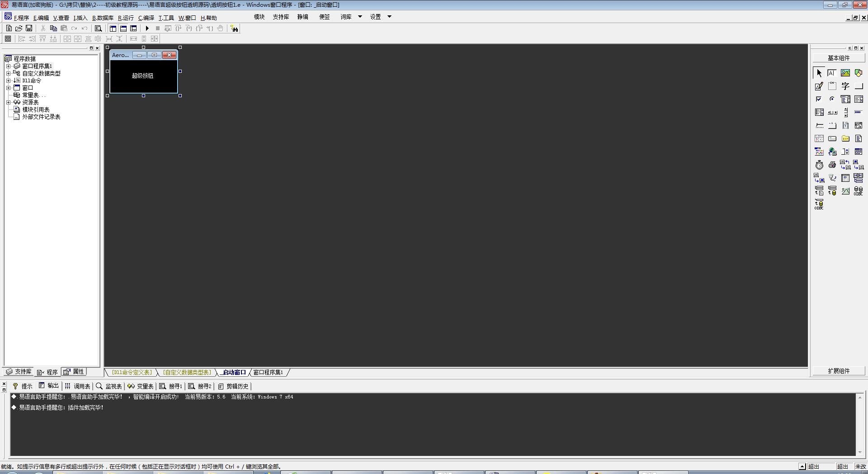Select the timer clock component tool
This screenshot has height=474, width=868.
pyautogui.click(x=819, y=165)
